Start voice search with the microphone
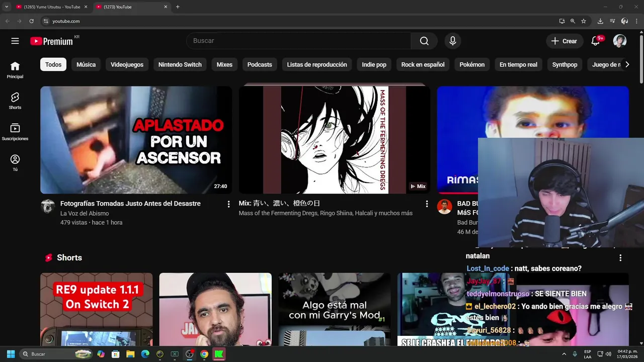644x362 pixels. pos(453,41)
